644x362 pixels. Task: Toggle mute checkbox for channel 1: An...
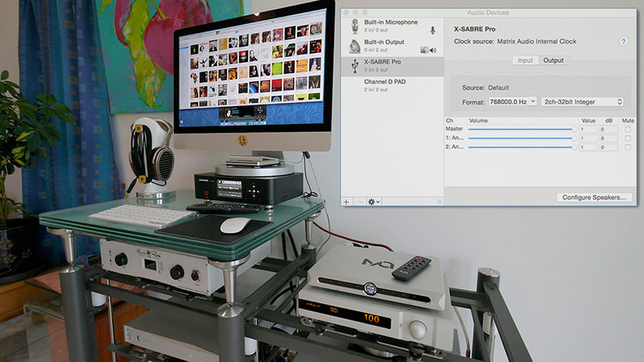tap(628, 138)
